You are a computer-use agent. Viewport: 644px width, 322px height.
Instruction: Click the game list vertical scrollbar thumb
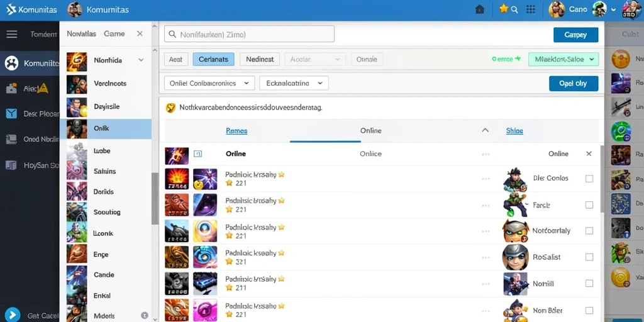coord(155,198)
